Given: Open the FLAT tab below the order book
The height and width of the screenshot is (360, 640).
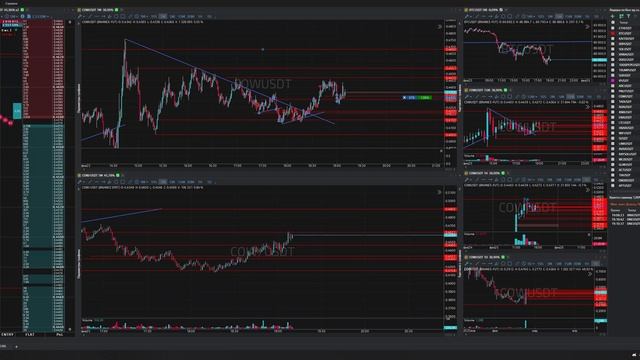Looking at the screenshot, I should tap(29, 334).
